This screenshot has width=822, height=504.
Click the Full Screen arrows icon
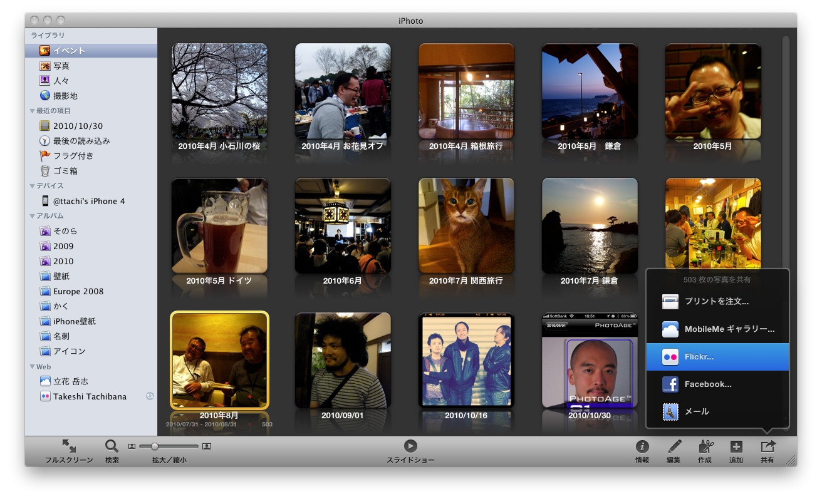(x=69, y=446)
